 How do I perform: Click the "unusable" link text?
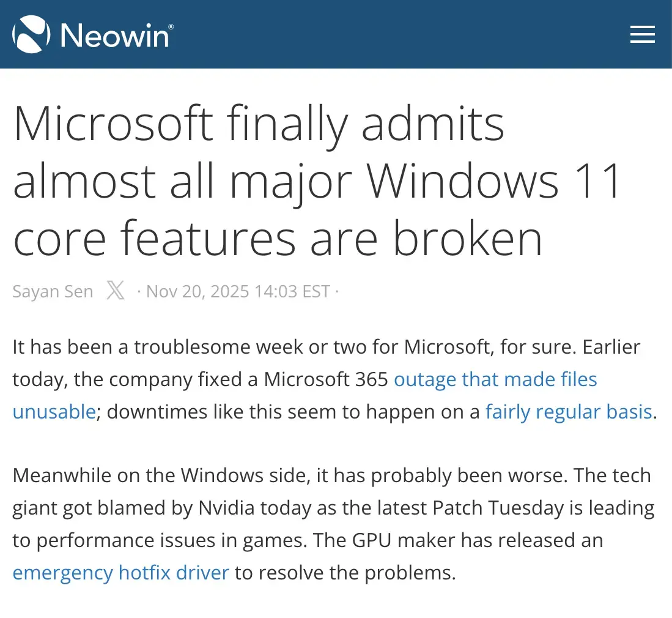54,411
